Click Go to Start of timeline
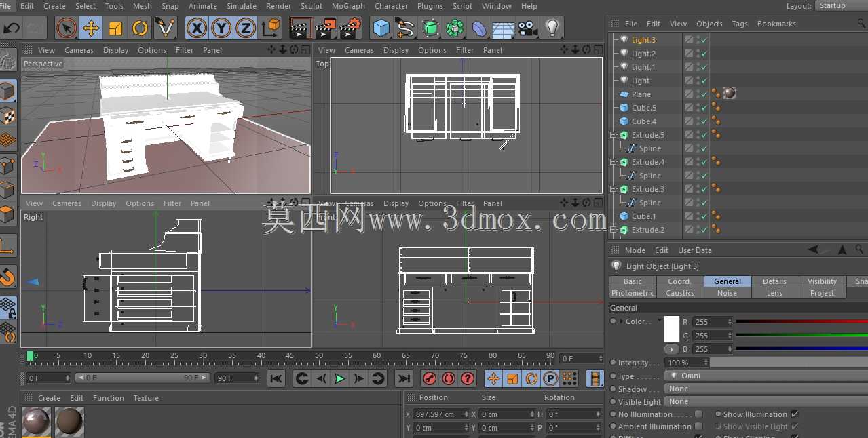868x438 pixels. (276, 378)
